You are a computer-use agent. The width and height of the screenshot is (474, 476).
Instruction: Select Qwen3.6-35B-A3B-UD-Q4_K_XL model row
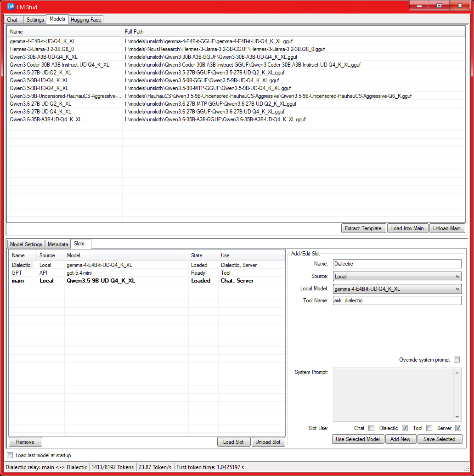tap(236, 119)
